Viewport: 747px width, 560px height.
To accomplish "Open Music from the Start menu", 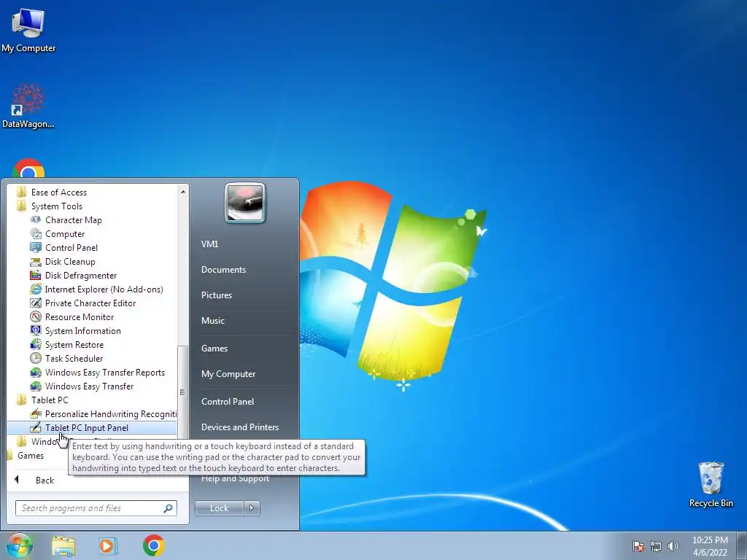I will pos(212,321).
